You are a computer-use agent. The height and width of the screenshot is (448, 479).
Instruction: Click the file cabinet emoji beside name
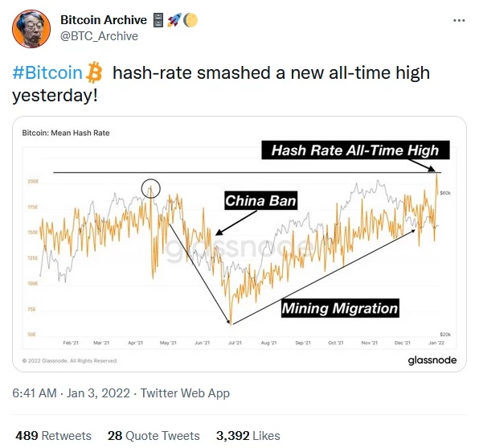coord(158,20)
